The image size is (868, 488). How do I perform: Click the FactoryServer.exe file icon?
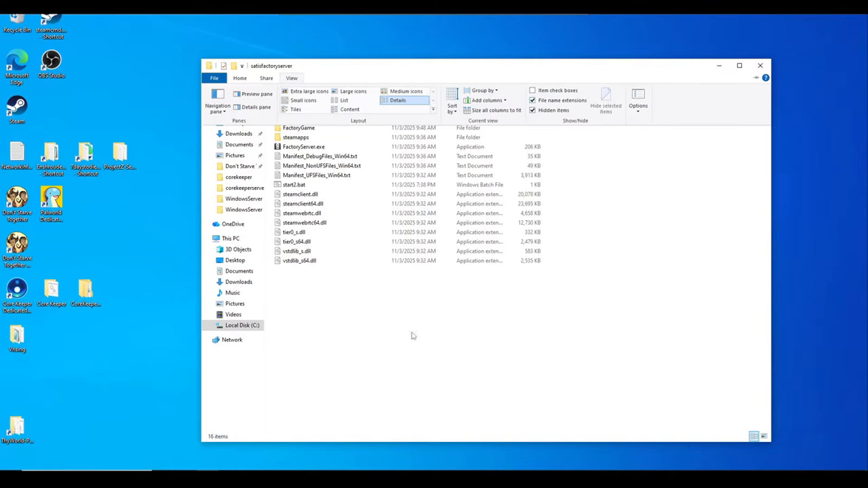coord(277,147)
